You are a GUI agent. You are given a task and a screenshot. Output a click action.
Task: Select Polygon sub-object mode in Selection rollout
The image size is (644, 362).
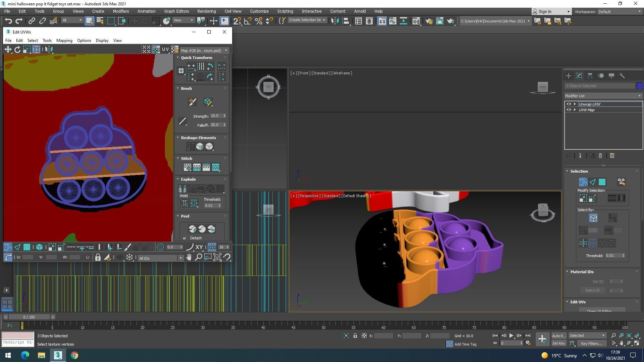(602, 182)
